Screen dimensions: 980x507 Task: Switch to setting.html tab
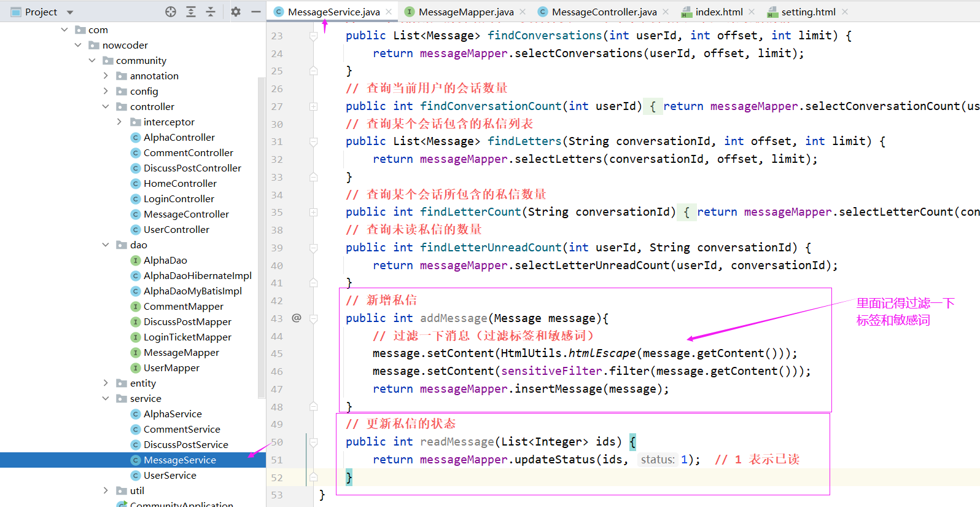[808, 12]
